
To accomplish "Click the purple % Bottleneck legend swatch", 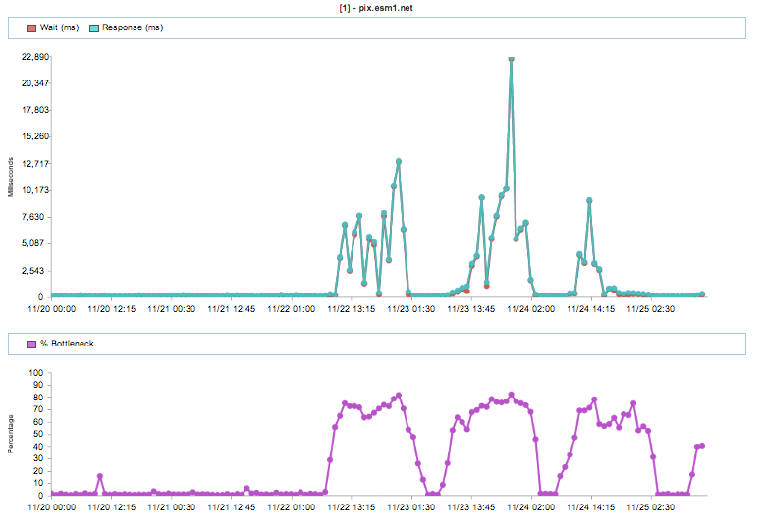I will pyautogui.click(x=32, y=344).
